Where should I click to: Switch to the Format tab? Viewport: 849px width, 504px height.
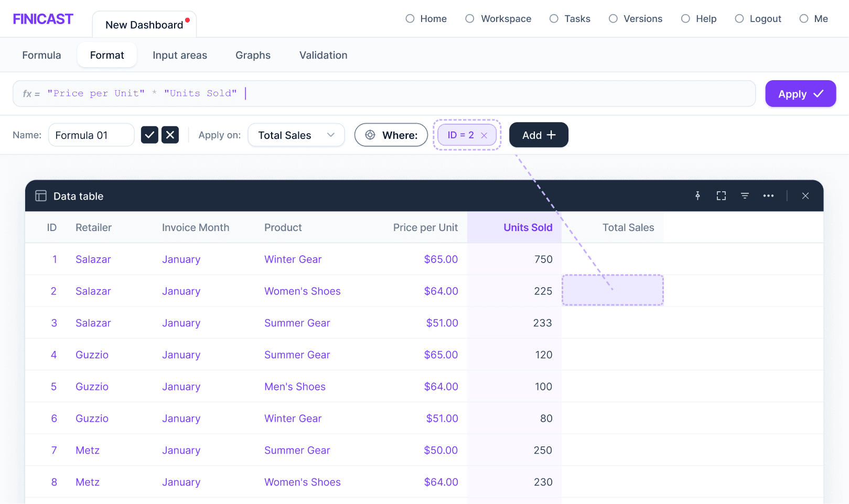tap(107, 55)
